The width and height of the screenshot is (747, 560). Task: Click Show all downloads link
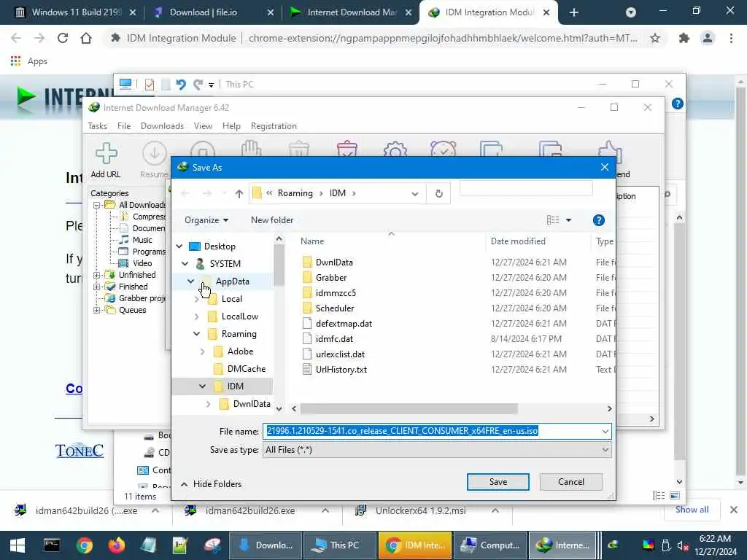coord(692,510)
